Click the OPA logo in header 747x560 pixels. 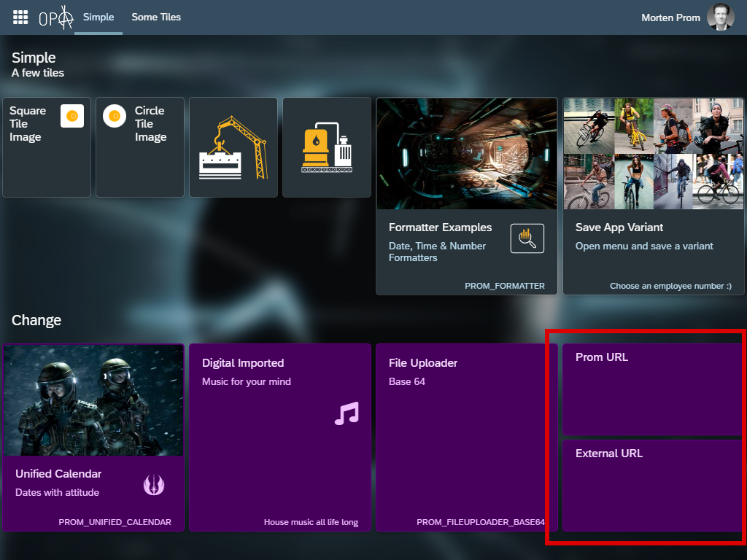56,17
